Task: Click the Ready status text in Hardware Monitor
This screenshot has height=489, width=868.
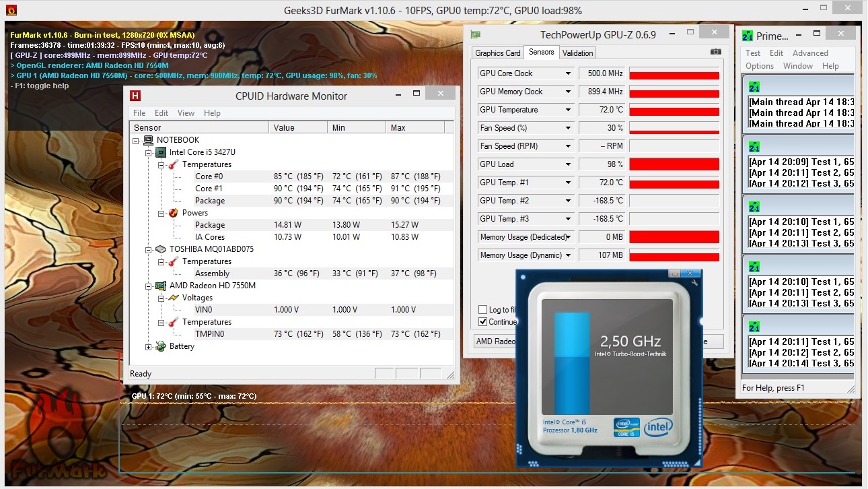Action: coord(141,374)
